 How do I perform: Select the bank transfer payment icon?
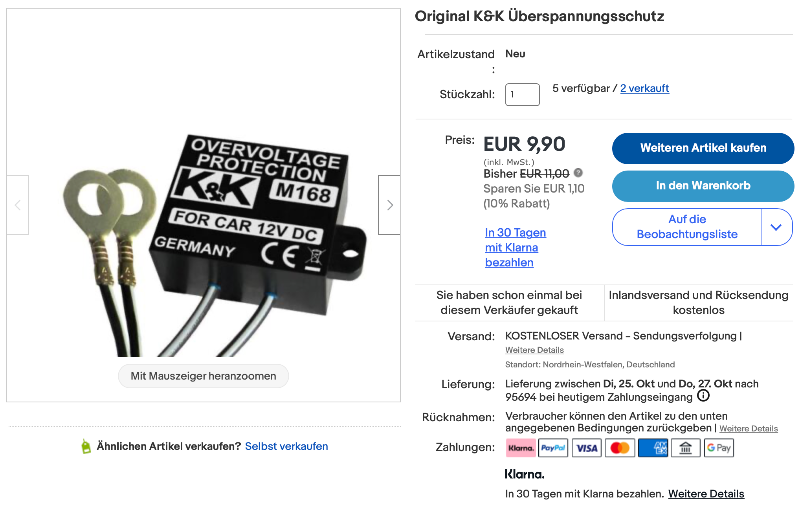(686, 448)
